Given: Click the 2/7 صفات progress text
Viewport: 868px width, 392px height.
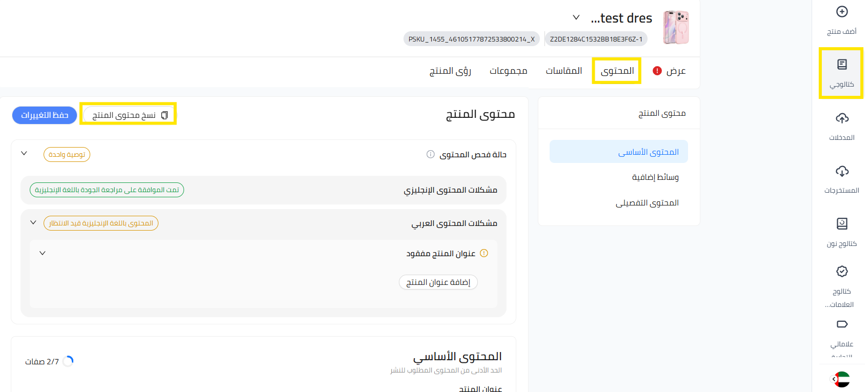Looking at the screenshot, I should pos(42,362).
